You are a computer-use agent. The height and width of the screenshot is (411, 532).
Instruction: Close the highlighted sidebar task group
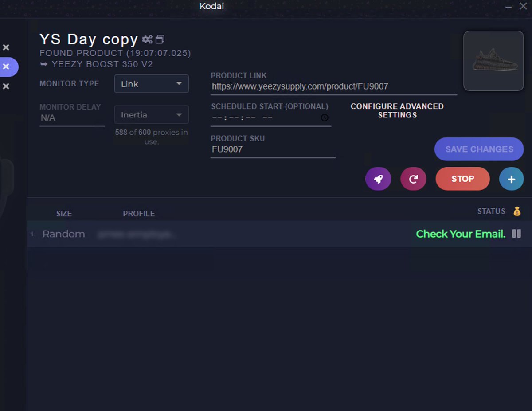[x=6, y=67]
